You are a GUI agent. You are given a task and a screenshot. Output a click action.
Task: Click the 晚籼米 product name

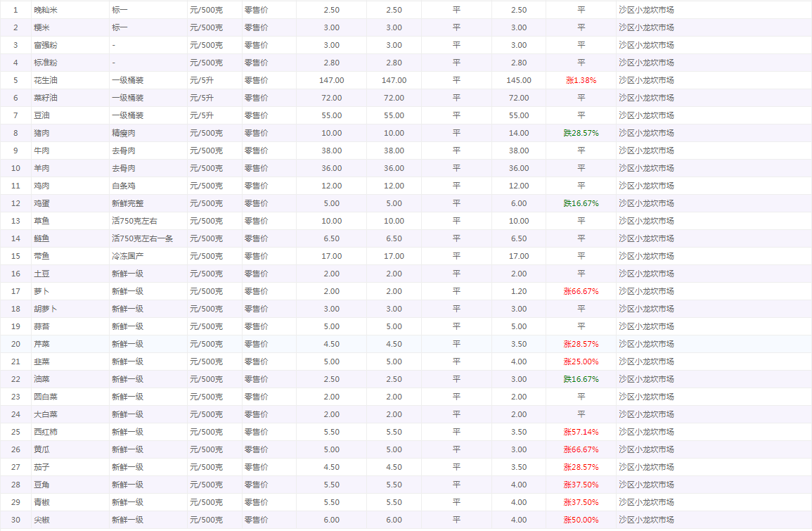coord(46,10)
